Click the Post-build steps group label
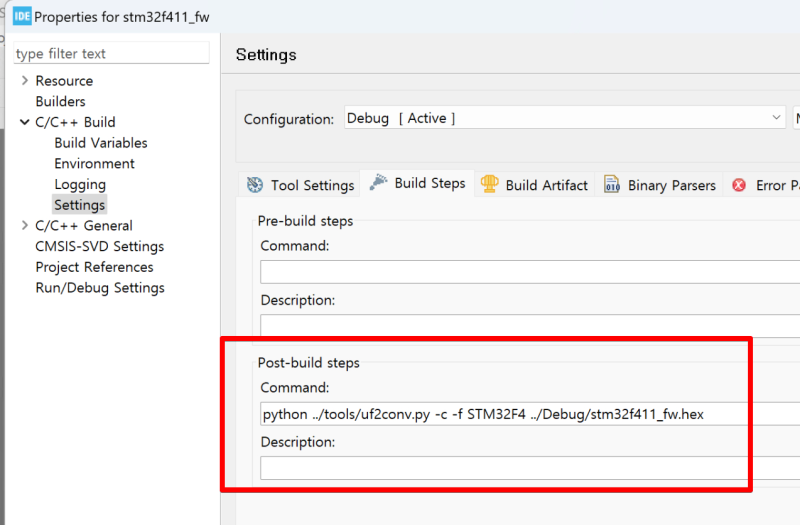Screen dimensions: 800x525 (x=308, y=363)
